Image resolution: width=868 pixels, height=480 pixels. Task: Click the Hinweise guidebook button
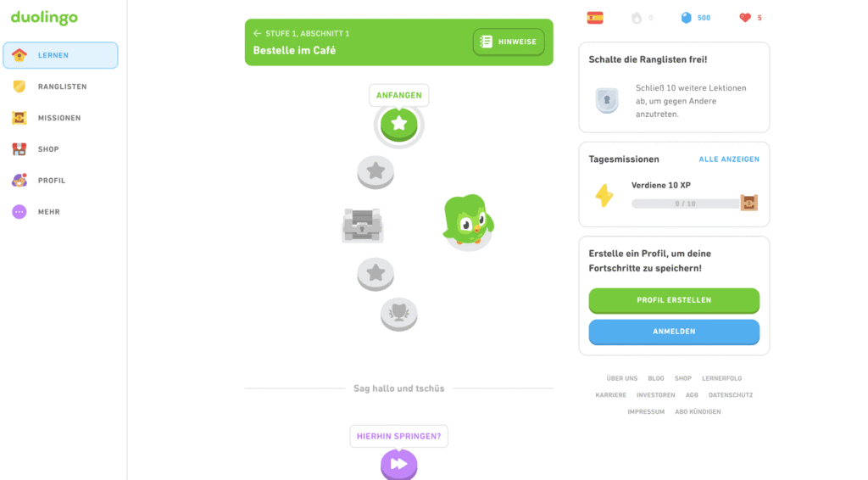[x=509, y=42]
